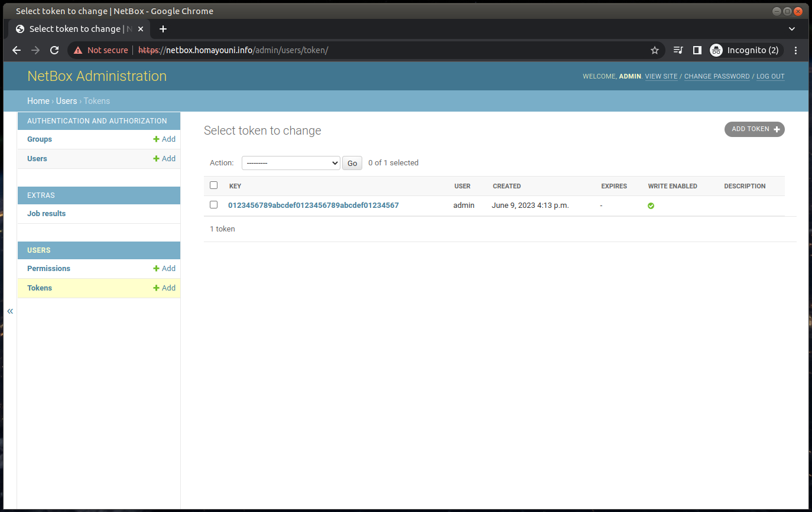Open Job results in the sidebar
This screenshot has width=812, height=512.
[47, 214]
